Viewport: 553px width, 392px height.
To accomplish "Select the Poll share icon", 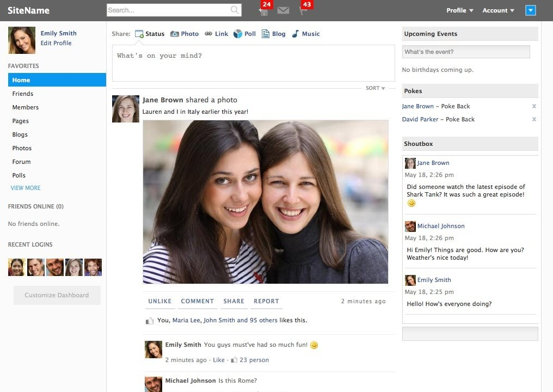I will pyautogui.click(x=238, y=34).
